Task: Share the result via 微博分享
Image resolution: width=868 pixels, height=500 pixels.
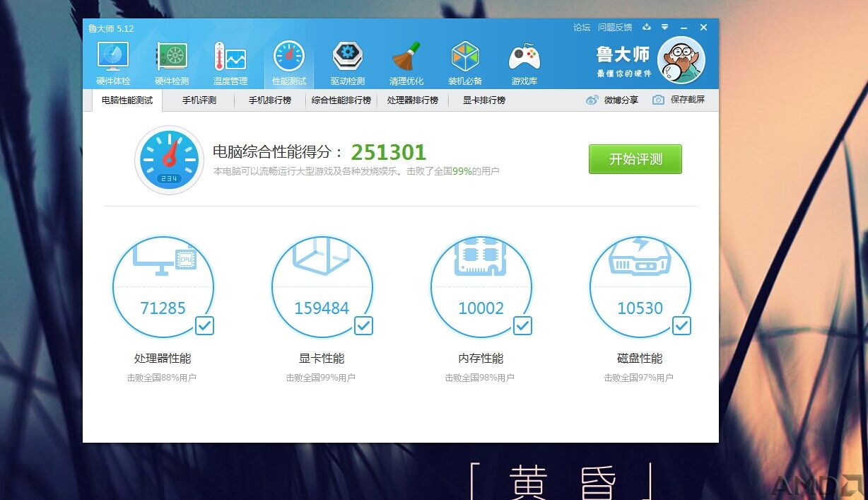Action: click(x=612, y=100)
